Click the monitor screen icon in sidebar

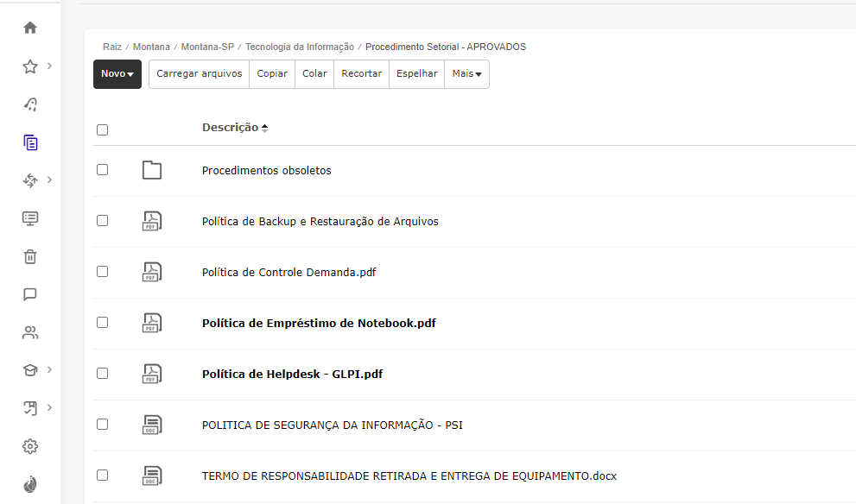pos(30,218)
